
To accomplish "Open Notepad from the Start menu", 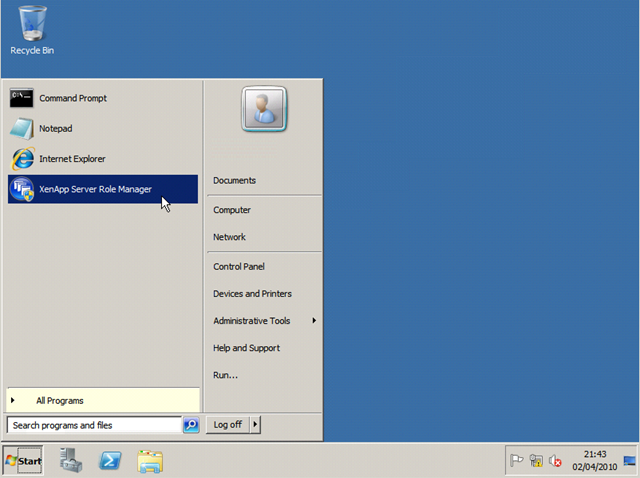I will 103,129.
